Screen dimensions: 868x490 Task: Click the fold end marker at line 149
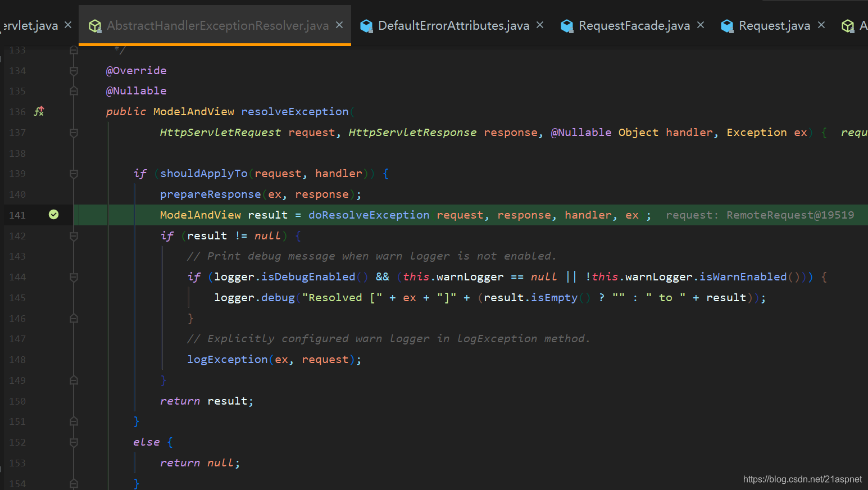pos(74,380)
